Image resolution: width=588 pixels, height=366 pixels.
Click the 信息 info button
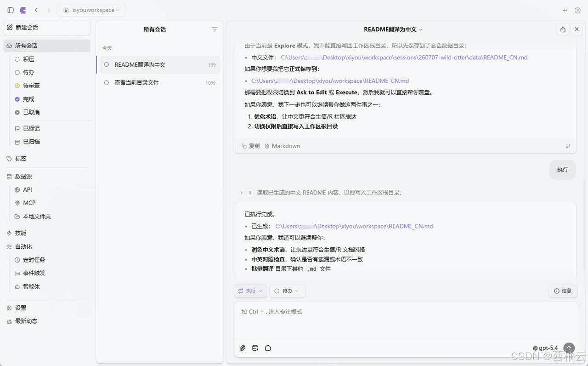point(563,291)
